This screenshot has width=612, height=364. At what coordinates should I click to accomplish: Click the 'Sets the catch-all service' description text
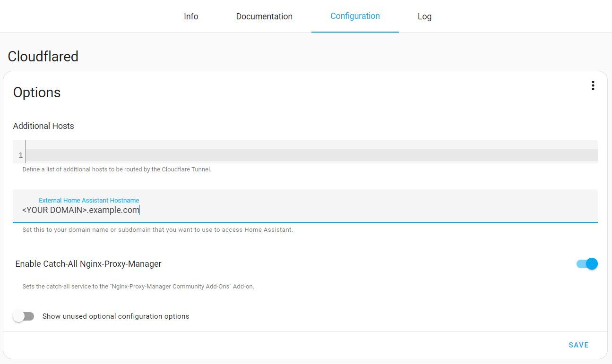click(138, 286)
